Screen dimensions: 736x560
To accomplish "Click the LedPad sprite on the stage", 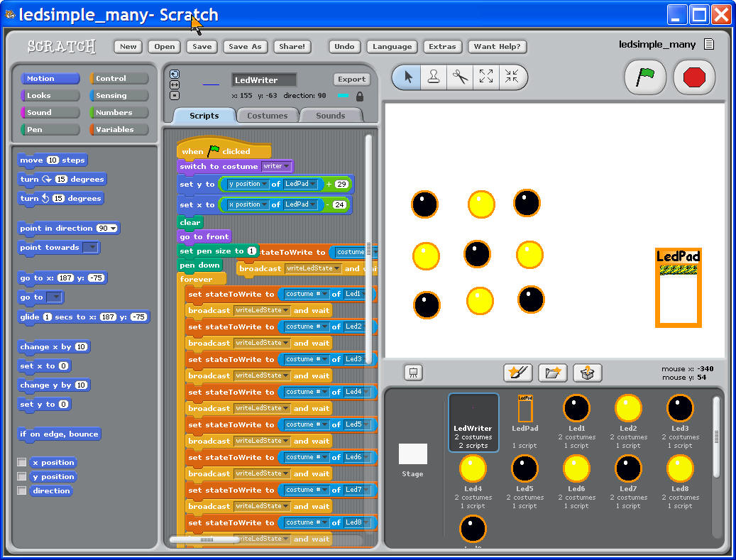I will pyautogui.click(x=679, y=287).
